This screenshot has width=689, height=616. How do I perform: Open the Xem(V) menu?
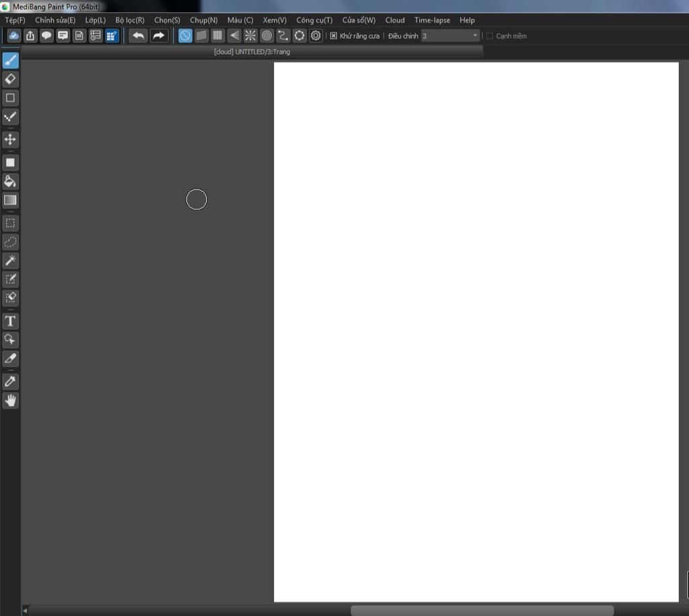click(275, 20)
